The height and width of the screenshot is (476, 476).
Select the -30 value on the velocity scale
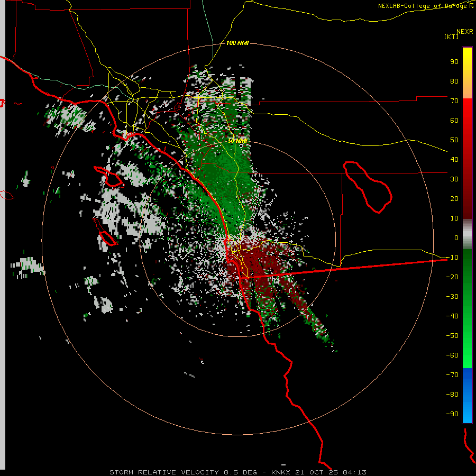point(452,297)
